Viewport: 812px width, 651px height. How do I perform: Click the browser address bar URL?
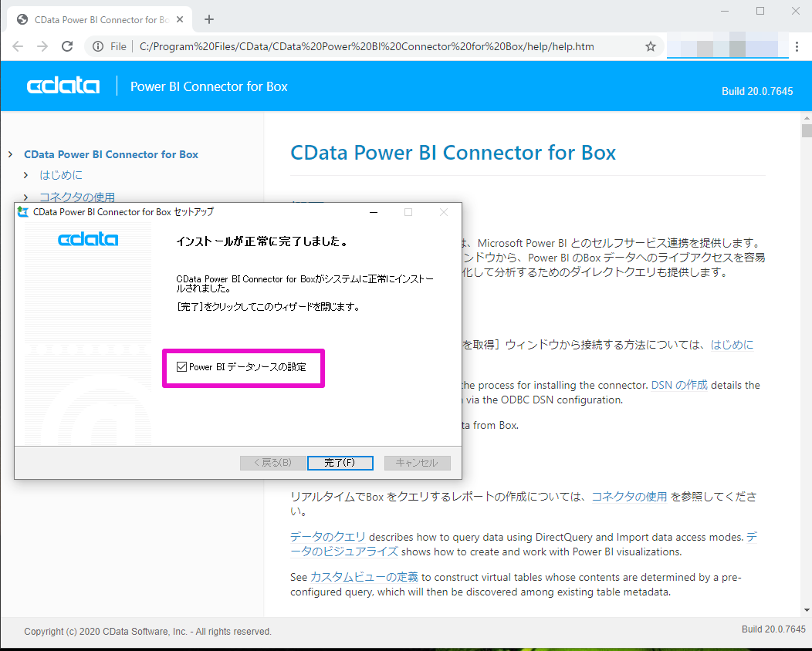(367, 46)
